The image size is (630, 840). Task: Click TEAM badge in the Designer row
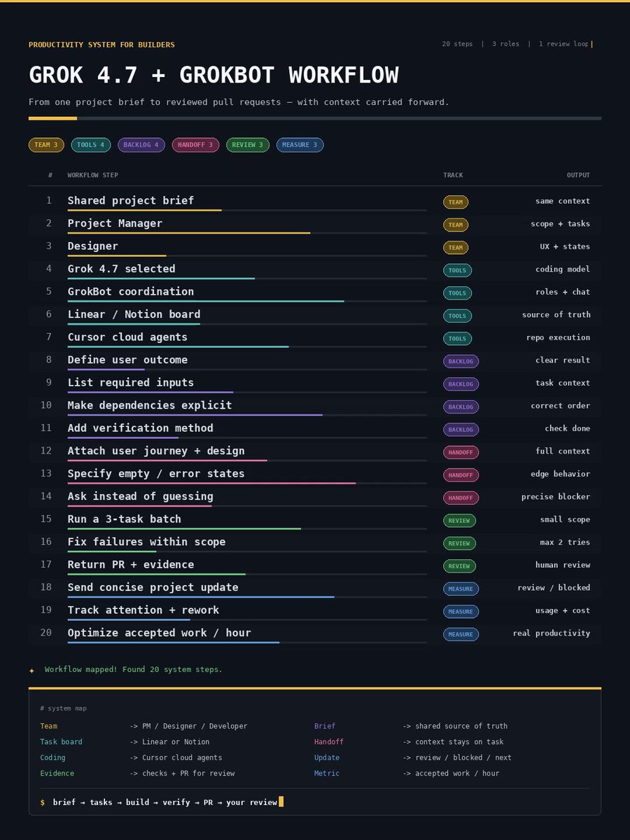[x=456, y=248]
